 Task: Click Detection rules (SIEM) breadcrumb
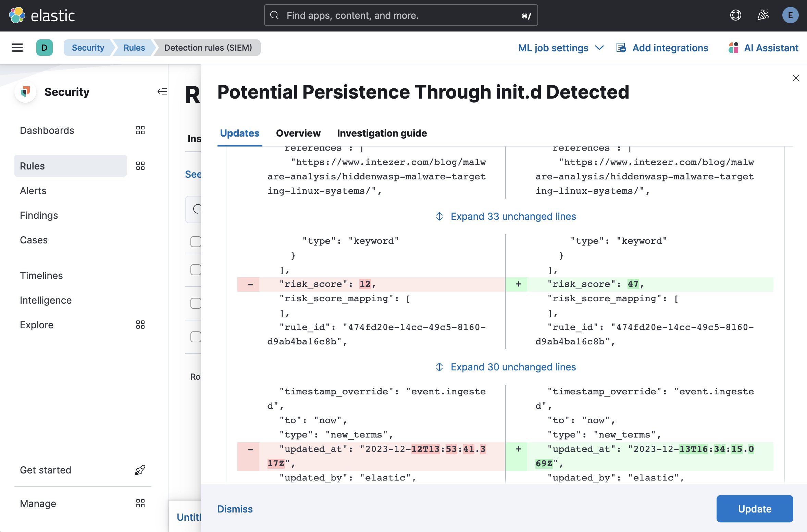[x=208, y=48]
